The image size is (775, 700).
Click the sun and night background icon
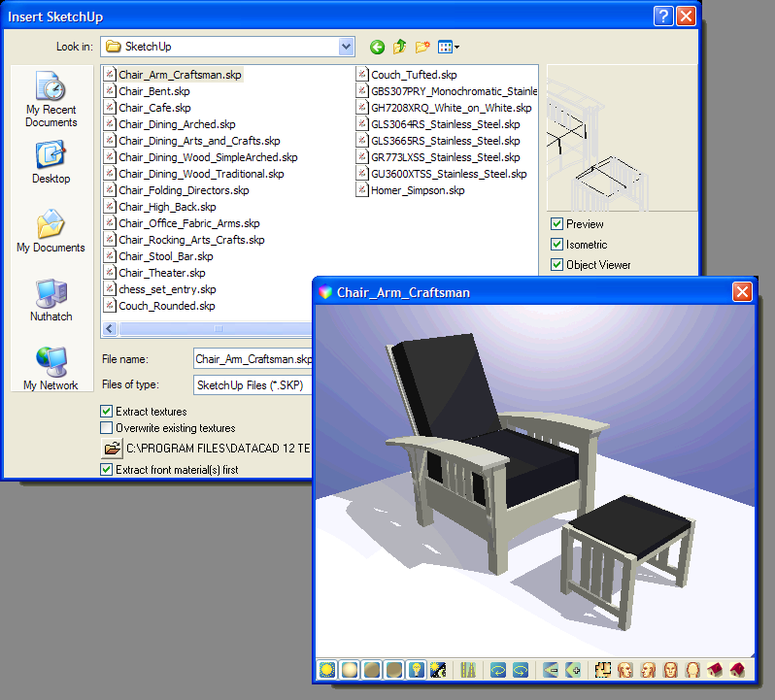coord(438,670)
